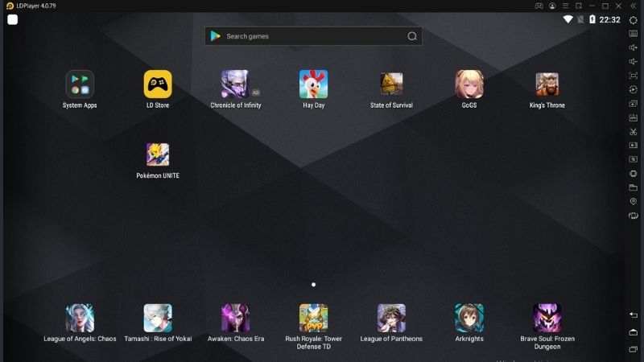Click the Wi-Fi status icon
This screenshot has width=644, height=362.
(568, 19)
